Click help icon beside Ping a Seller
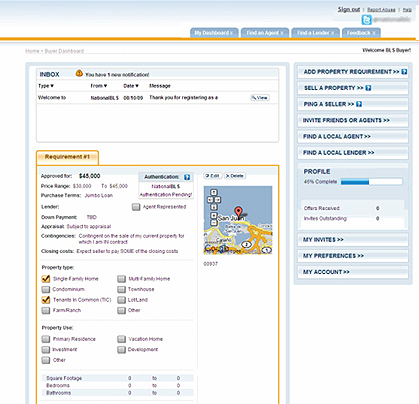419x404 pixels. coord(359,104)
